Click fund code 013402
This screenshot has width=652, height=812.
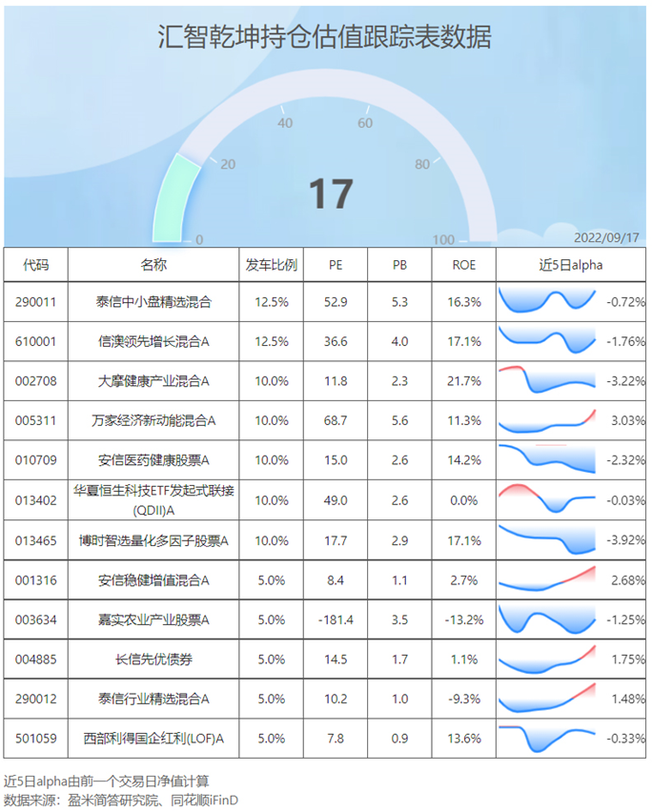pos(35,500)
